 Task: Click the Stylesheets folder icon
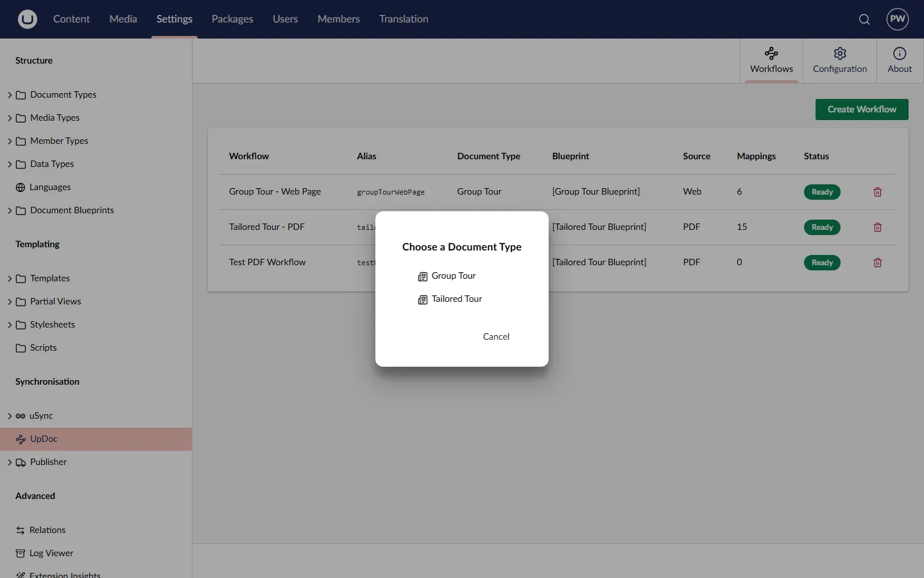tap(21, 325)
